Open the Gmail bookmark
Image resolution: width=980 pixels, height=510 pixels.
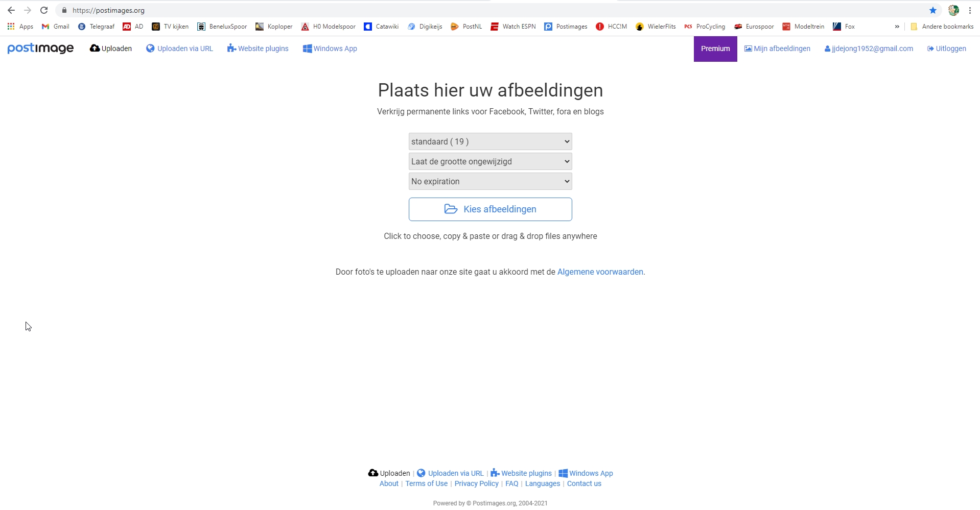pos(55,27)
